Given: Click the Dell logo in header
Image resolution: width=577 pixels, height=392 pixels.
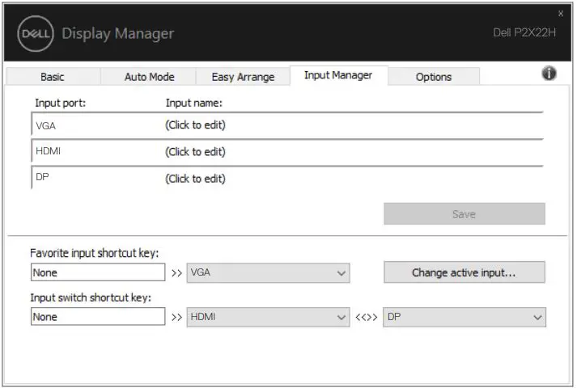Looking at the screenshot, I should 36,33.
